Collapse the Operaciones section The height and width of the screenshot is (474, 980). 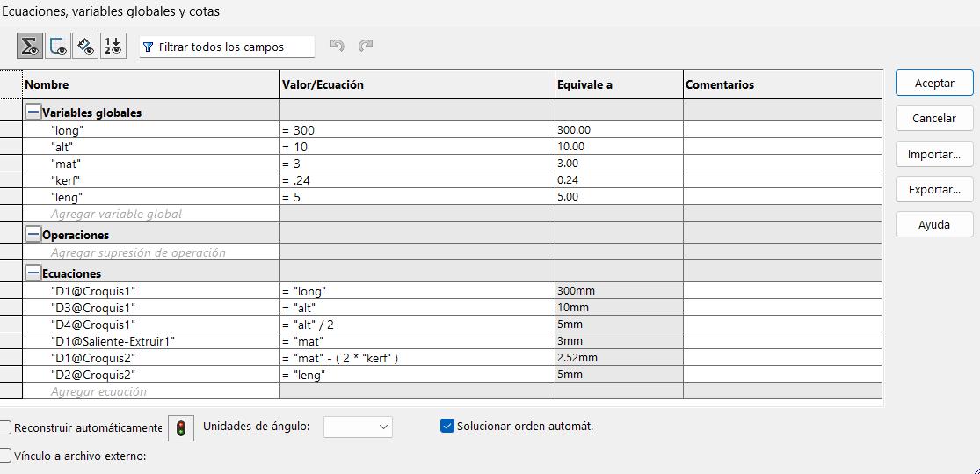coord(33,235)
